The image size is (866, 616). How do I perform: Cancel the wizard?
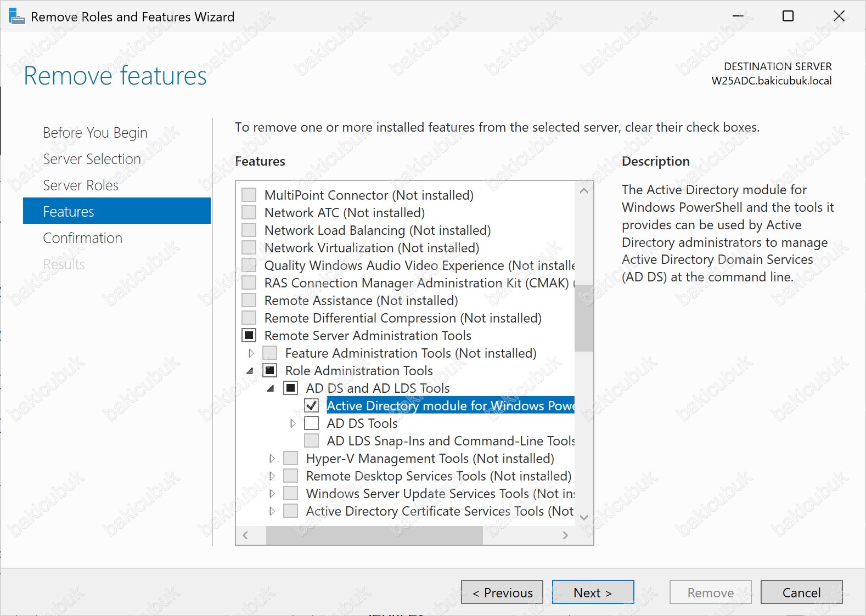[x=802, y=592]
